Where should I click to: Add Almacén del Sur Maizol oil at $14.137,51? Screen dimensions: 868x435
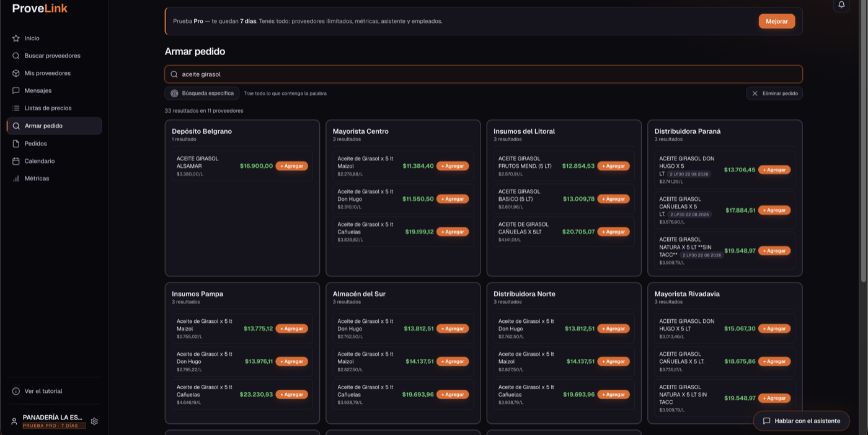point(453,361)
